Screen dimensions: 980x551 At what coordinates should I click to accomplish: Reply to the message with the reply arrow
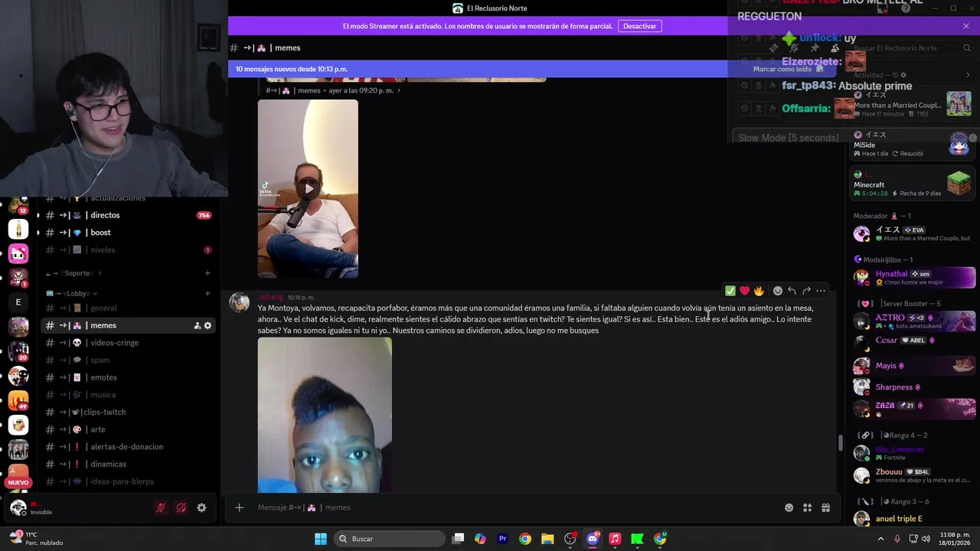792,291
